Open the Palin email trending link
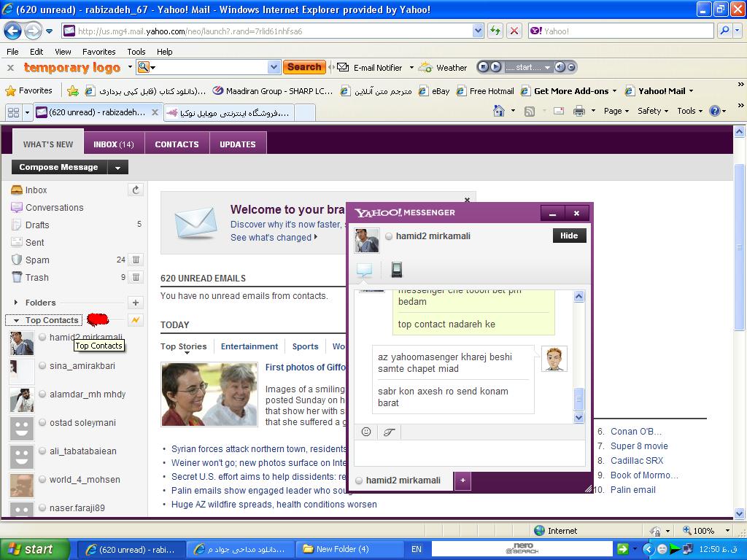 click(x=632, y=489)
